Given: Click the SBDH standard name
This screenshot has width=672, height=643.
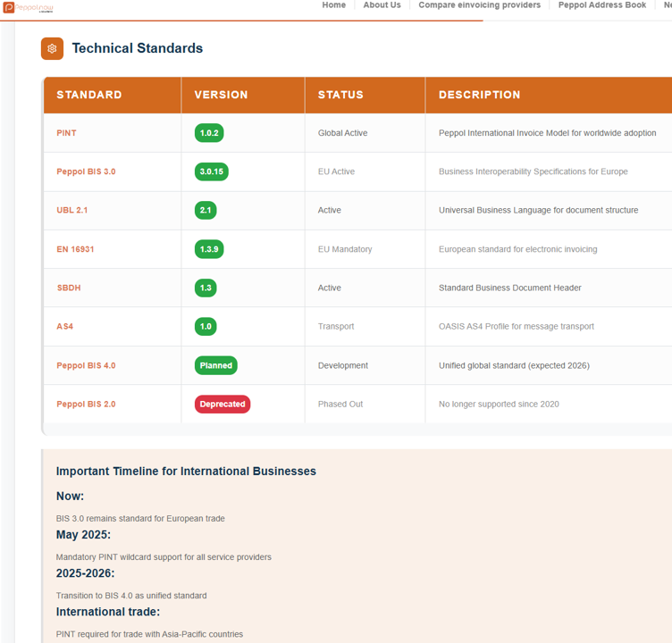Looking at the screenshot, I should pyautogui.click(x=69, y=288).
